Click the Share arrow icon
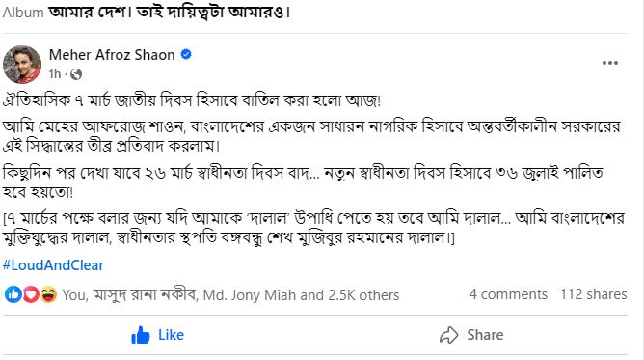The width and height of the screenshot is (644, 360). [448, 335]
